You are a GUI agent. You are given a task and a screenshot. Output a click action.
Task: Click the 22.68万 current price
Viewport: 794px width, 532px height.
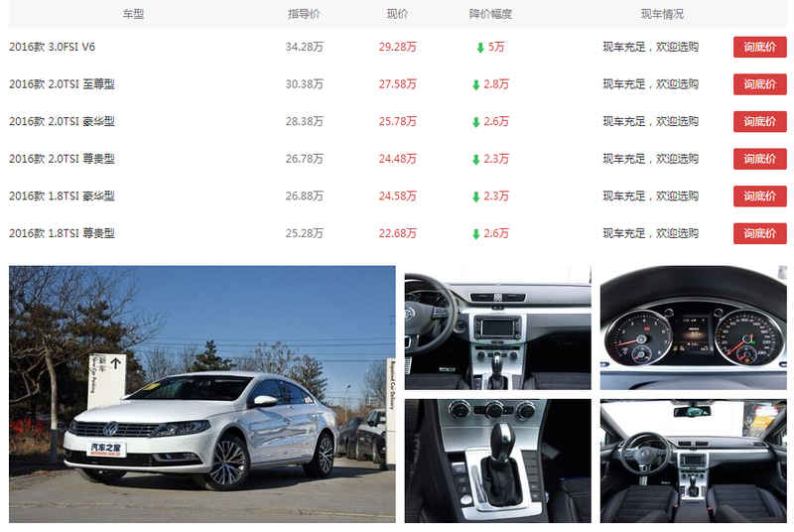coord(398,233)
